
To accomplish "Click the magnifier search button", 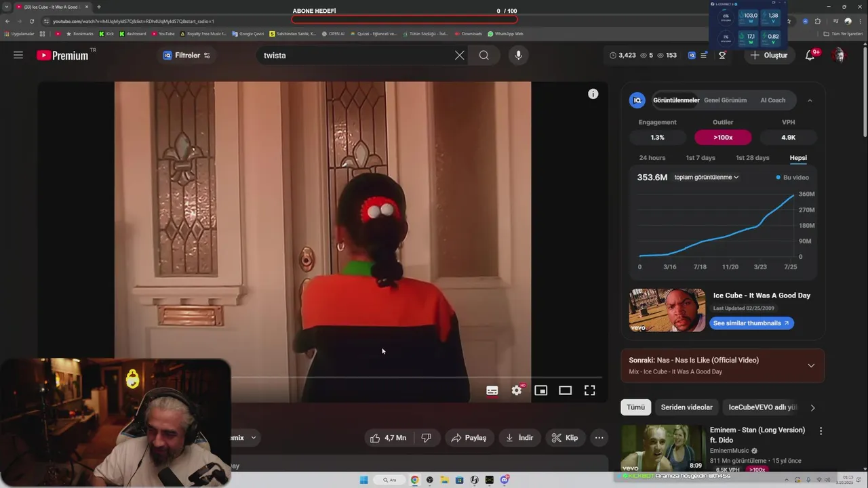I will 484,55.
